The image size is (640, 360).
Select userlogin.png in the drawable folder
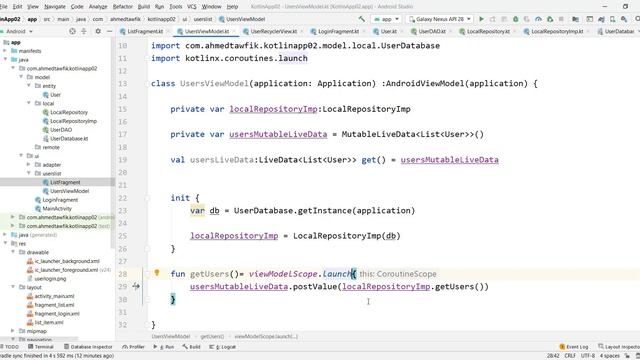pyautogui.click(x=47, y=278)
